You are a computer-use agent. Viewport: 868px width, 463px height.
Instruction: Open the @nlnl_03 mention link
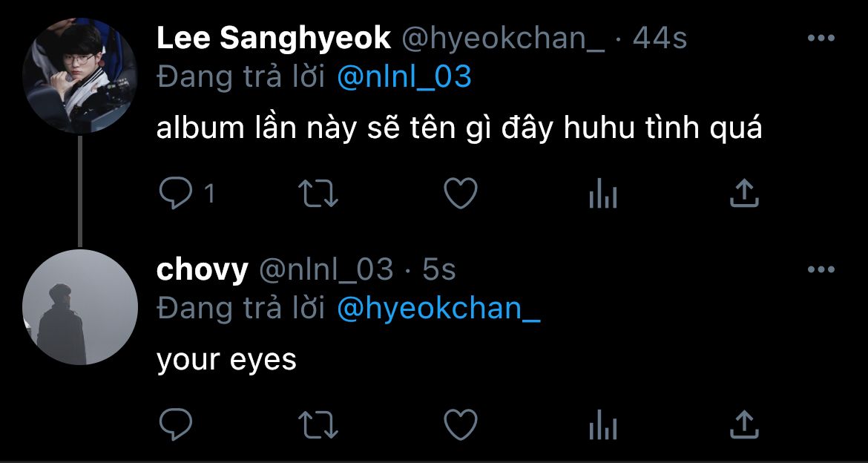click(x=404, y=77)
